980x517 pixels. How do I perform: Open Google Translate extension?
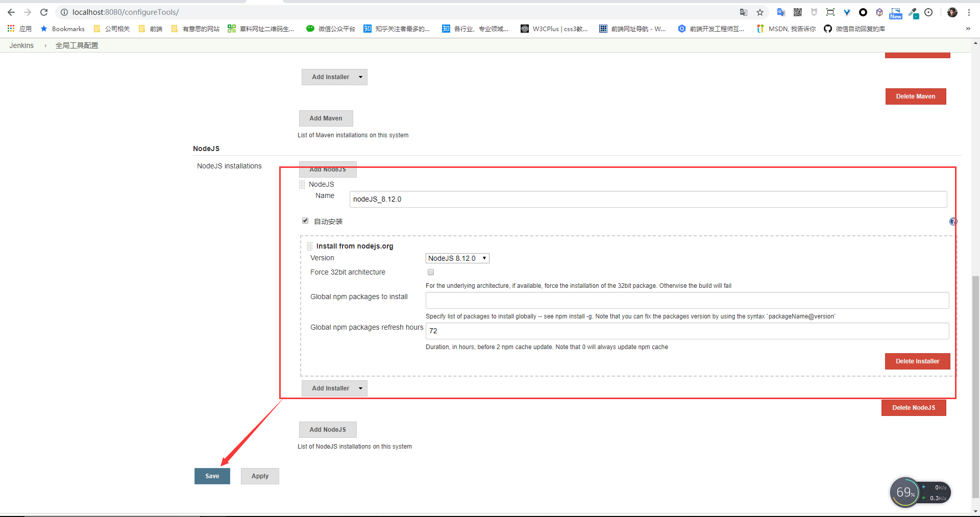pos(781,12)
